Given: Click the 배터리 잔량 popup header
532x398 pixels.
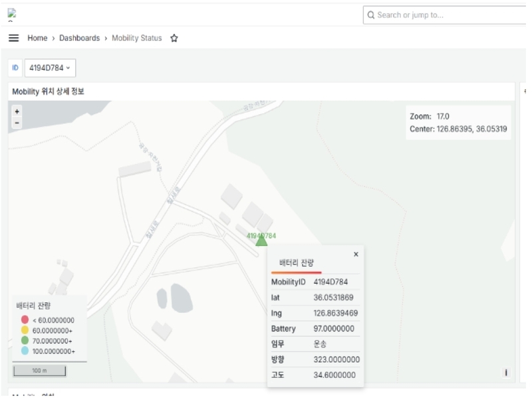Looking at the screenshot, I should coord(297,262).
